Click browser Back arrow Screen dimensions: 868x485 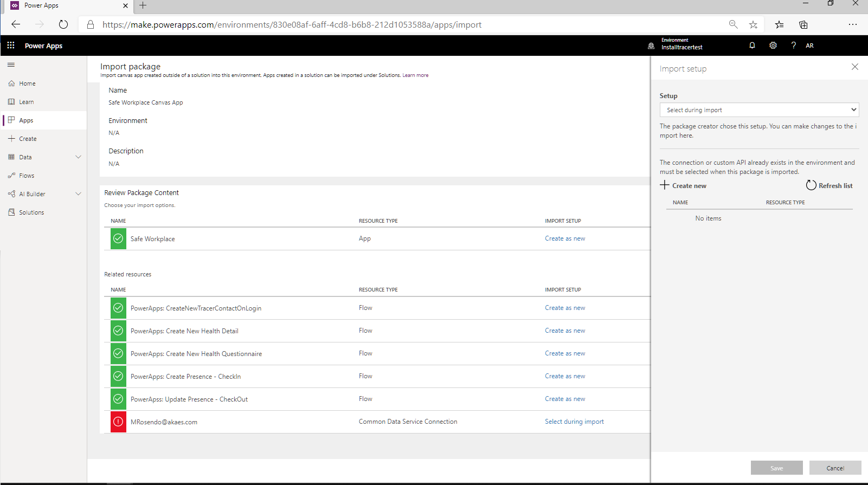(x=16, y=24)
